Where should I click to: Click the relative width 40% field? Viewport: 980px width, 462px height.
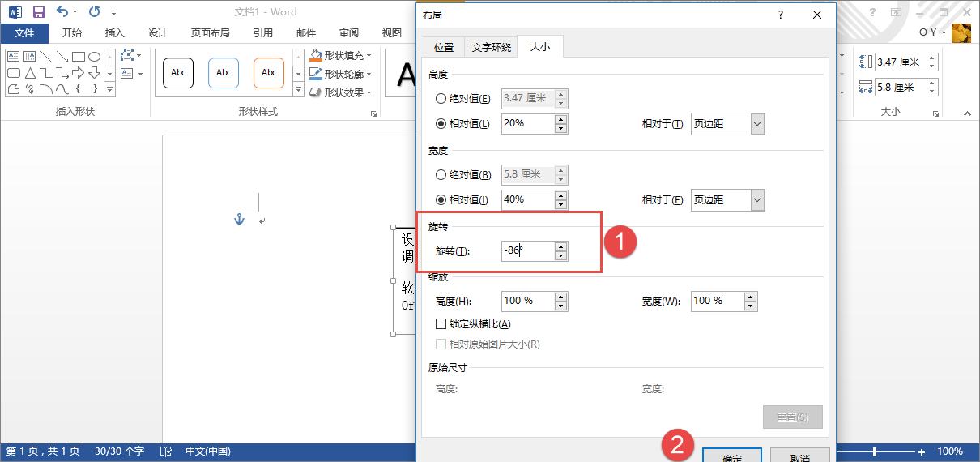[527, 199]
